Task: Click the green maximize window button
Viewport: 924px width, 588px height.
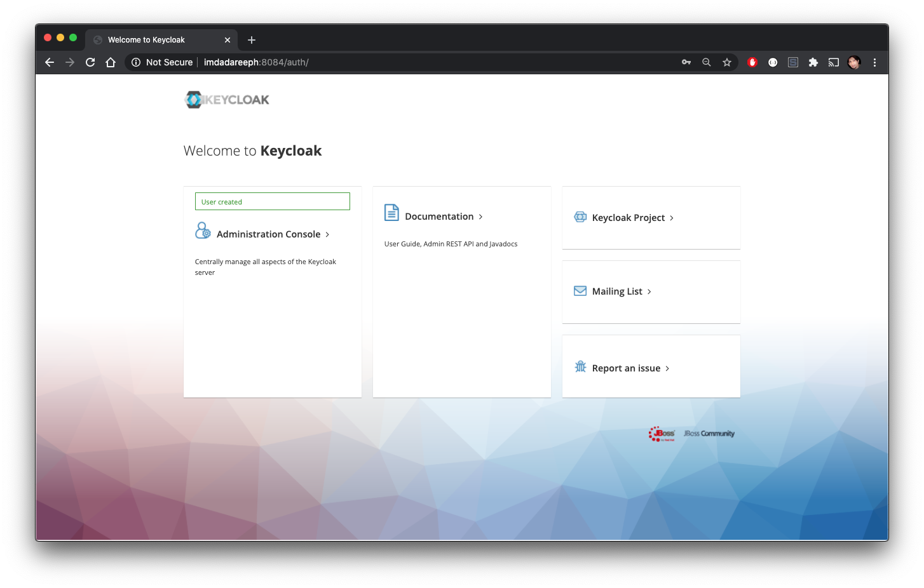Action: 73,37
